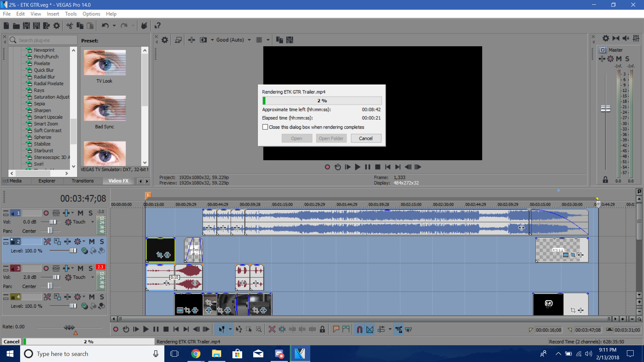Click the Play button on timeline transport bar
This screenshot has height=362, width=644.
point(146,329)
